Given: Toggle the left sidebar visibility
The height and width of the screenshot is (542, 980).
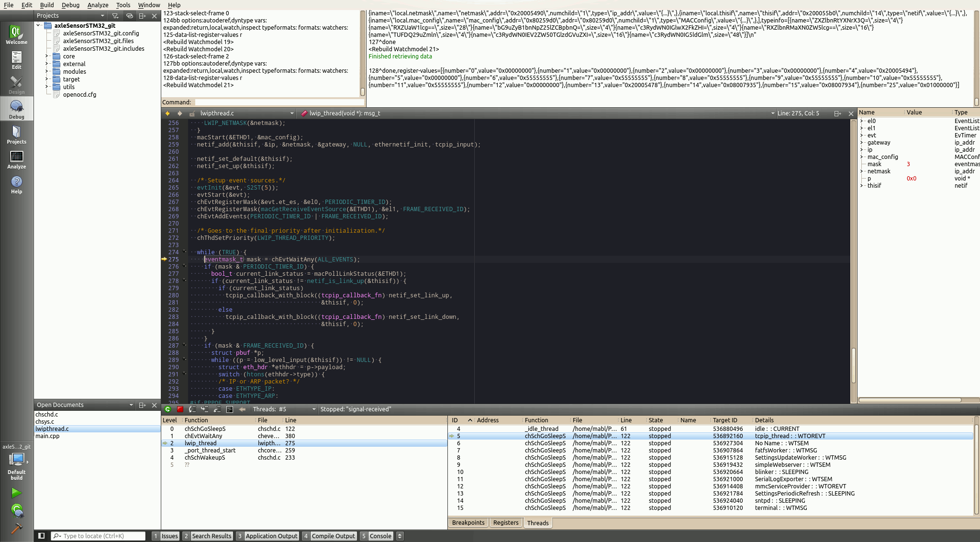Looking at the screenshot, I should point(42,536).
